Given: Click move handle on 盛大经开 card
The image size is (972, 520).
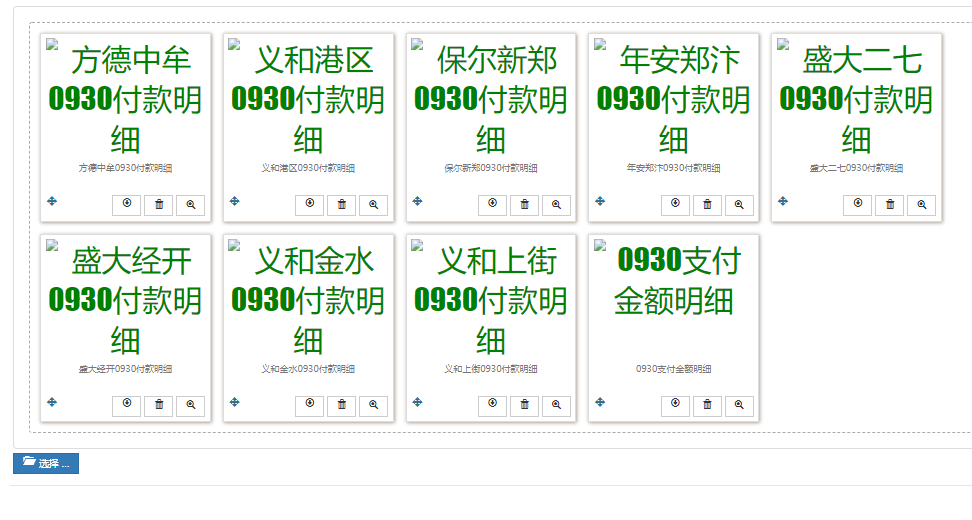Looking at the screenshot, I should [x=52, y=402].
